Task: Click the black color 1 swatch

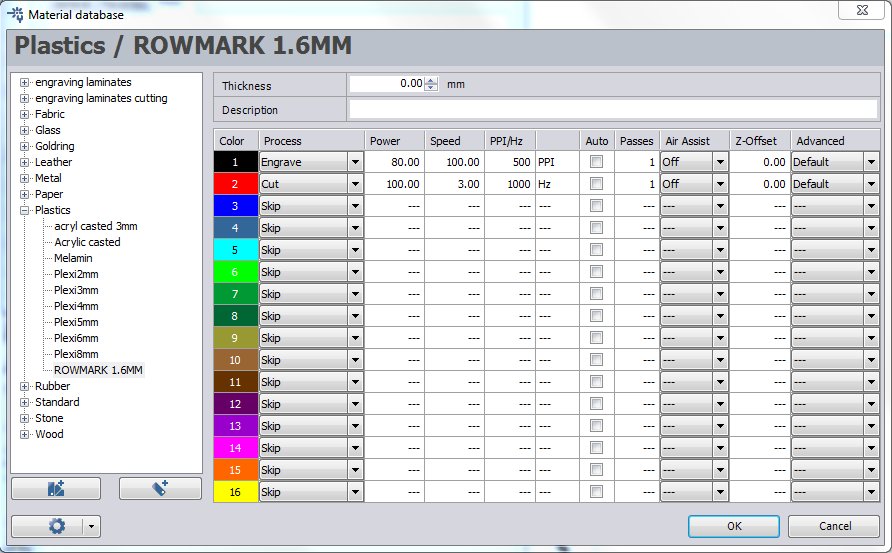Action: (x=236, y=162)
